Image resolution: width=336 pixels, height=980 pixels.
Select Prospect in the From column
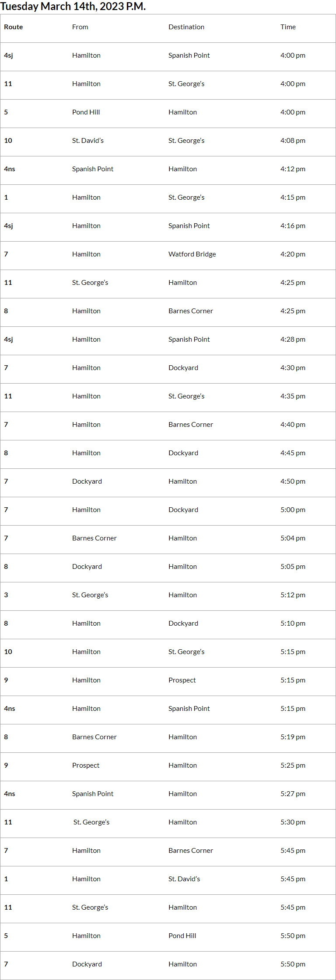click(86, 765)
